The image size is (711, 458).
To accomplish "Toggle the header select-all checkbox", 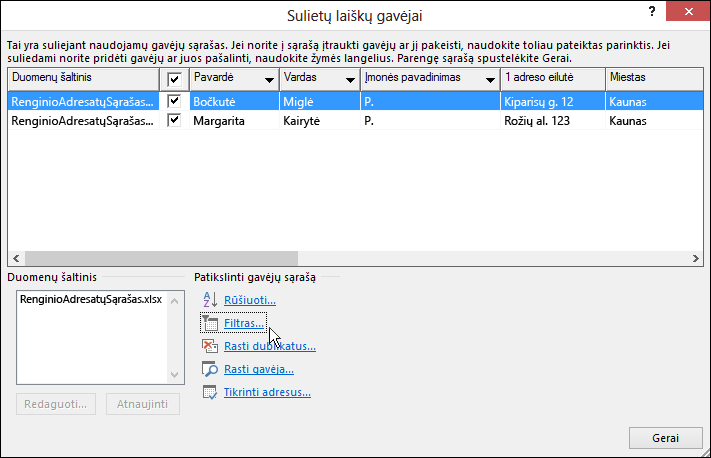I will point(174,80).
